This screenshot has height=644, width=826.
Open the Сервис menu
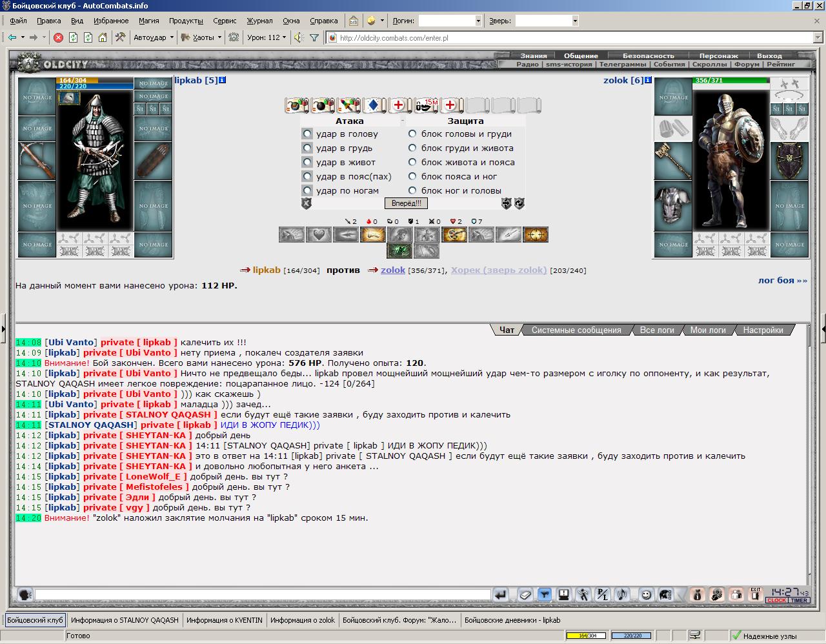click(x=225, y=21)
